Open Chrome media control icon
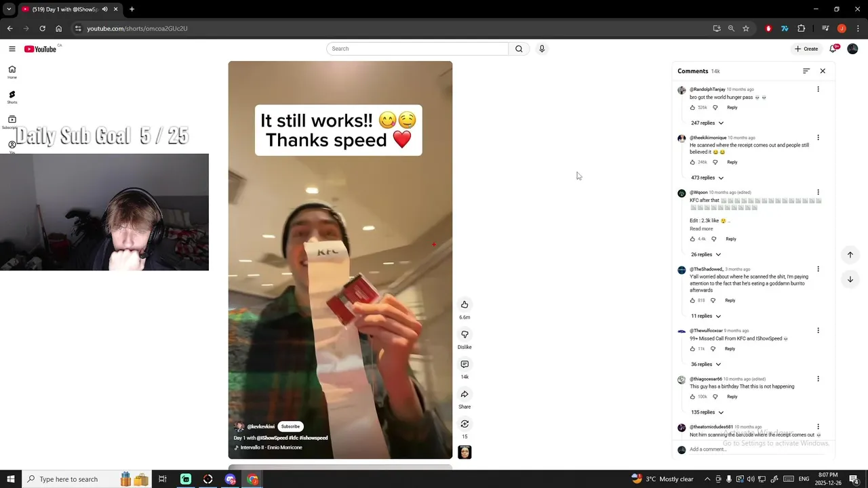This screenshot has width=868, height=488. pyautogui.click(x=825, y=28)
